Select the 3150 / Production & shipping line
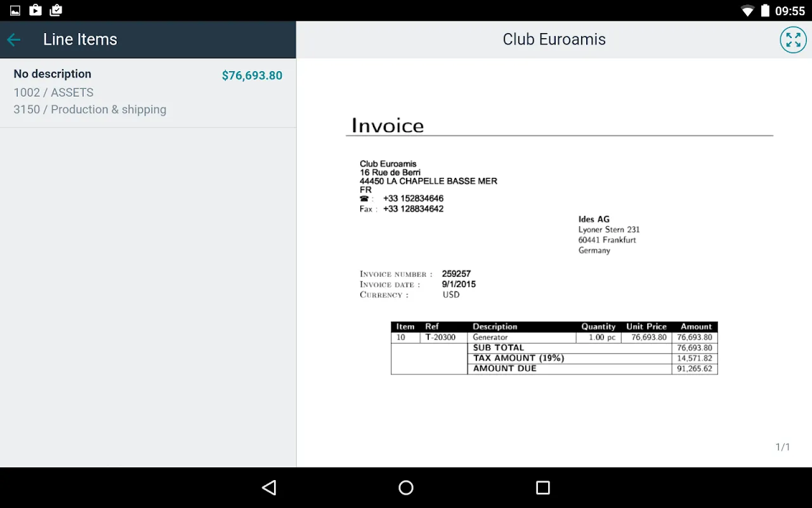The height and width of the screenshot is (508, 812). (x=90, y=110)
